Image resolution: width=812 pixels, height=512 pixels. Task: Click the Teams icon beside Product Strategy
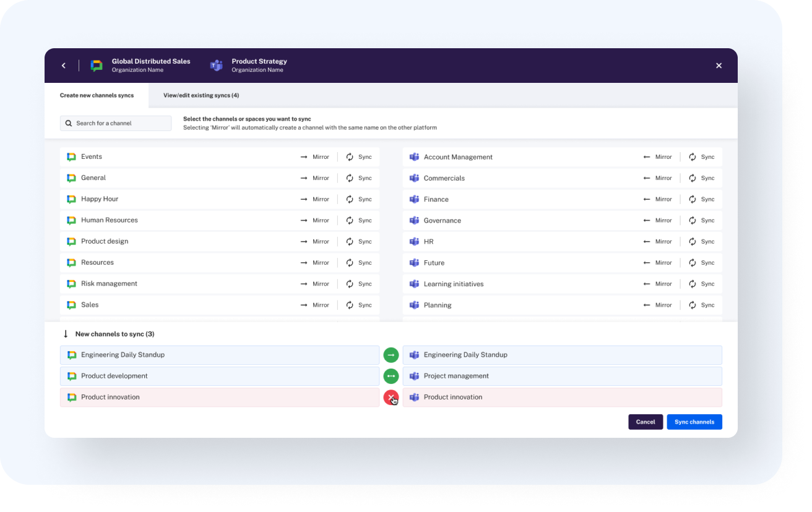point(216,66)
